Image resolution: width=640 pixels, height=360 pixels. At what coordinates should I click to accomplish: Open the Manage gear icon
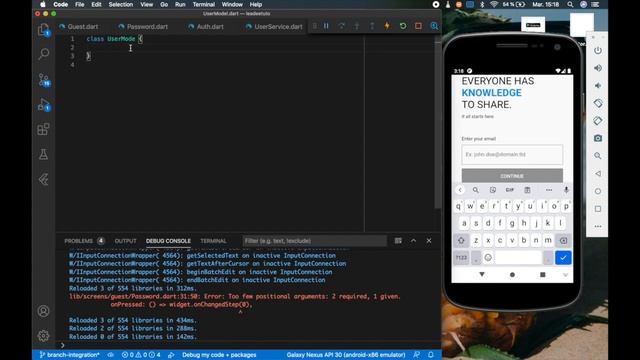coord(43,336)
